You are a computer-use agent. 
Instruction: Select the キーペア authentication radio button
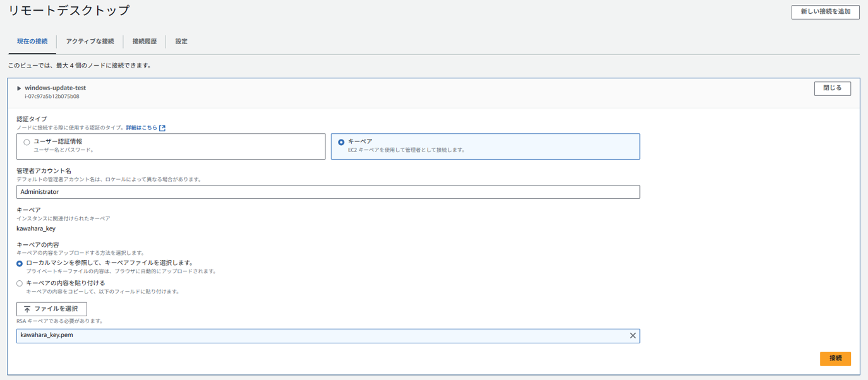click(x=341, y=142)
